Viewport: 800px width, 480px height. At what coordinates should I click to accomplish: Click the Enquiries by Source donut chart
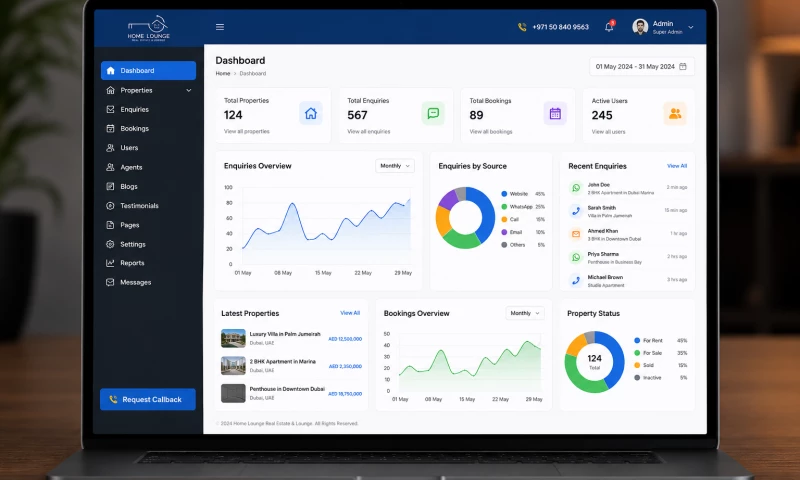465,217
